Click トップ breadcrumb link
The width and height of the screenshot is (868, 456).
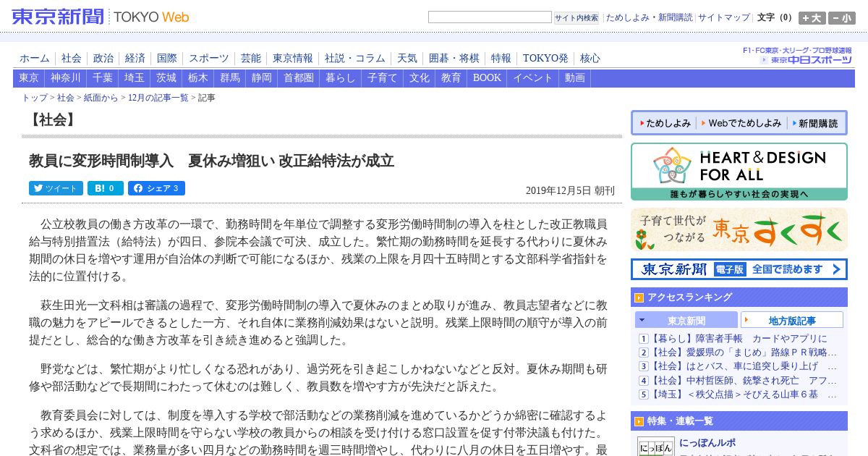(x=35, y=98)
